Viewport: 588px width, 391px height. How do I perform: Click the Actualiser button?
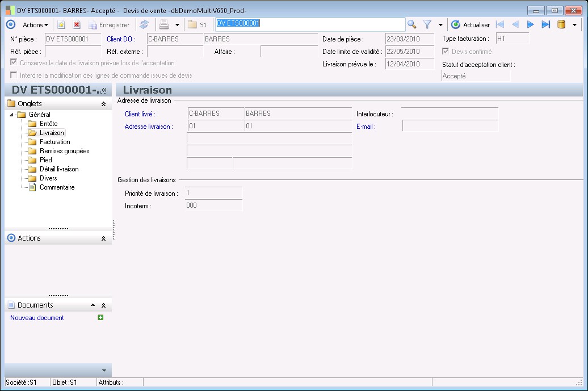(471, 25)
